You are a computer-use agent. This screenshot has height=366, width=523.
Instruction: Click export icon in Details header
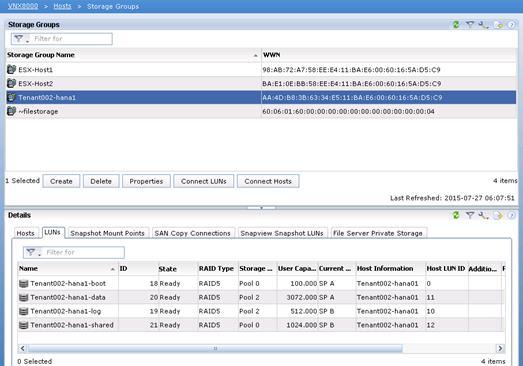point(498,216)
